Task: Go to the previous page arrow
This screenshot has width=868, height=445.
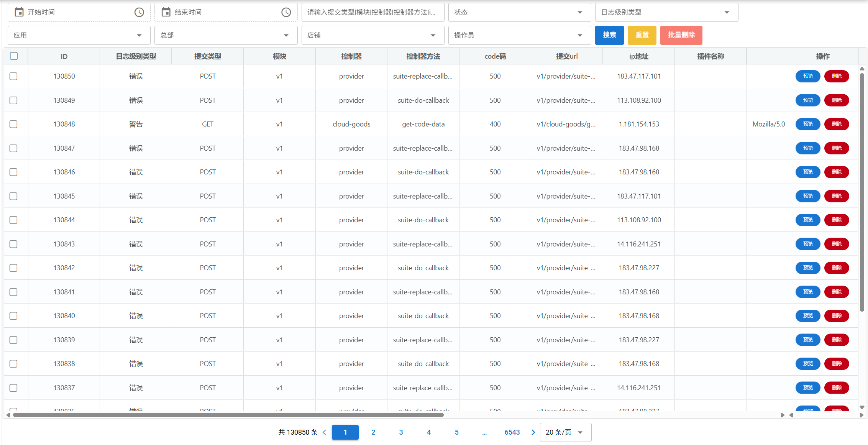Action: pyautogui.click(x=325, y=432)
